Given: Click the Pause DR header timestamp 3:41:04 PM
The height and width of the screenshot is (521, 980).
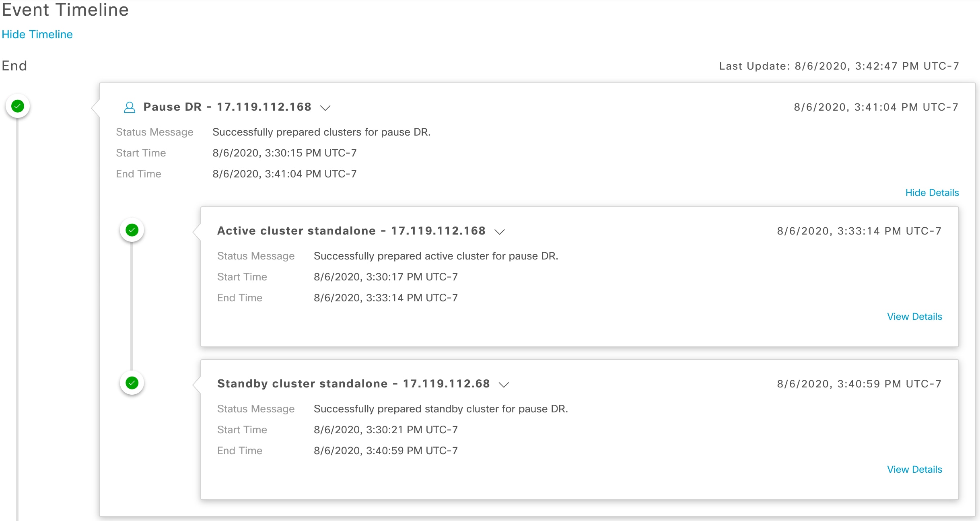Looking at the screenshot, I should pos(876,107).
